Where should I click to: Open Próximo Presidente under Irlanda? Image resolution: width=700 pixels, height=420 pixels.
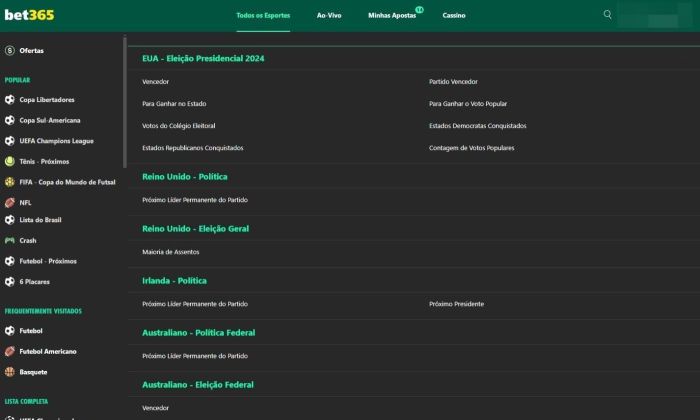click(456, 304)
